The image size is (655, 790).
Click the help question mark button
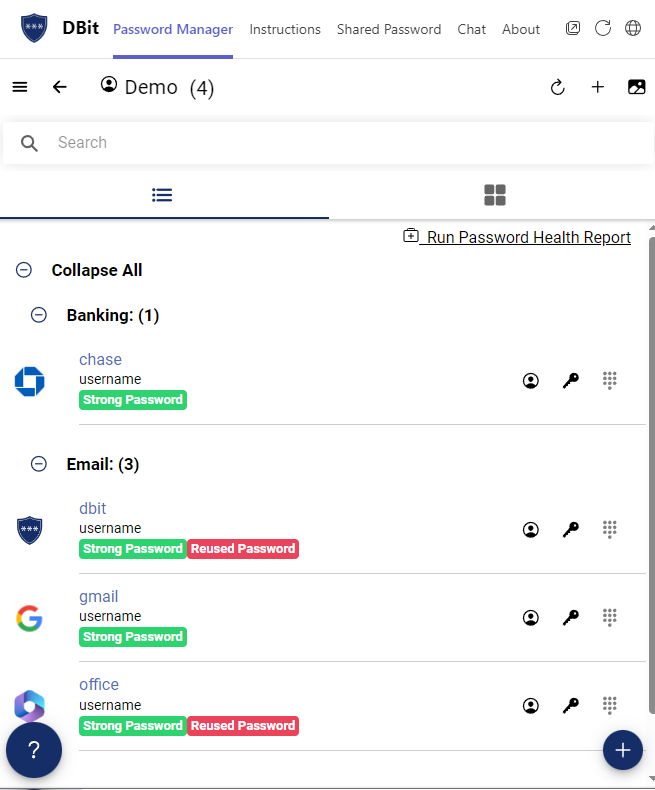click(34, 750)
